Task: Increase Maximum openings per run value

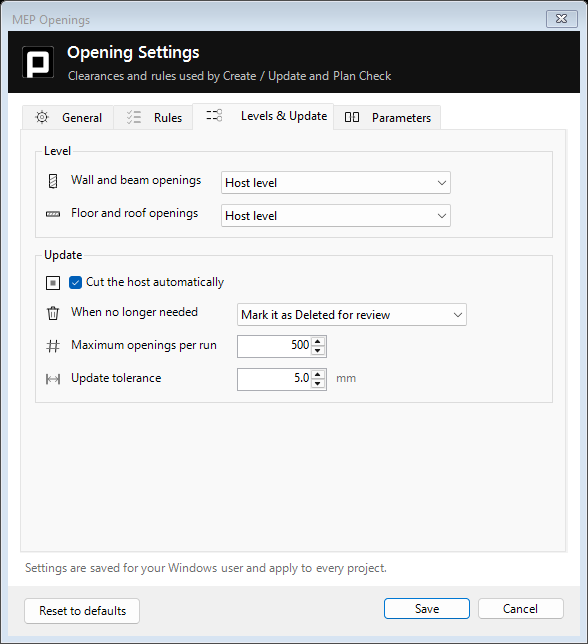Action: tap(318, 341)
